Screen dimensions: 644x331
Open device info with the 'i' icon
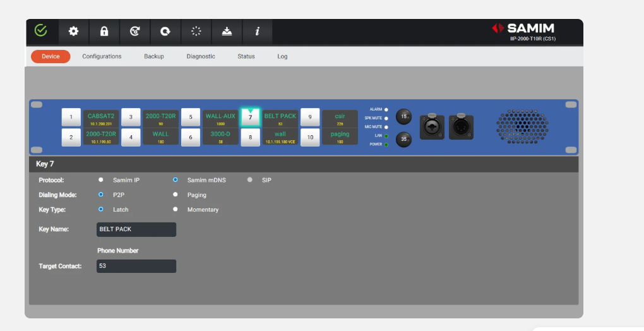click(x=258, y=31)
